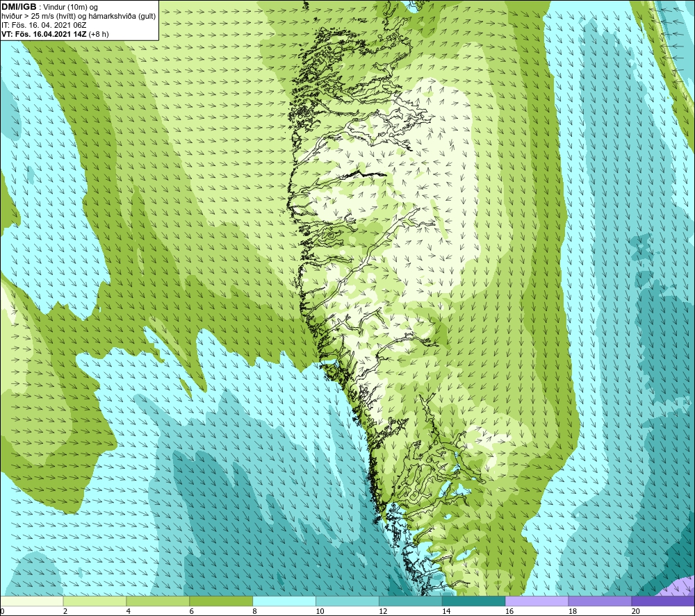The image size is (695, 616).
Task: Click the 'Vindur (10m) og' label
Action: click(70, 7)
